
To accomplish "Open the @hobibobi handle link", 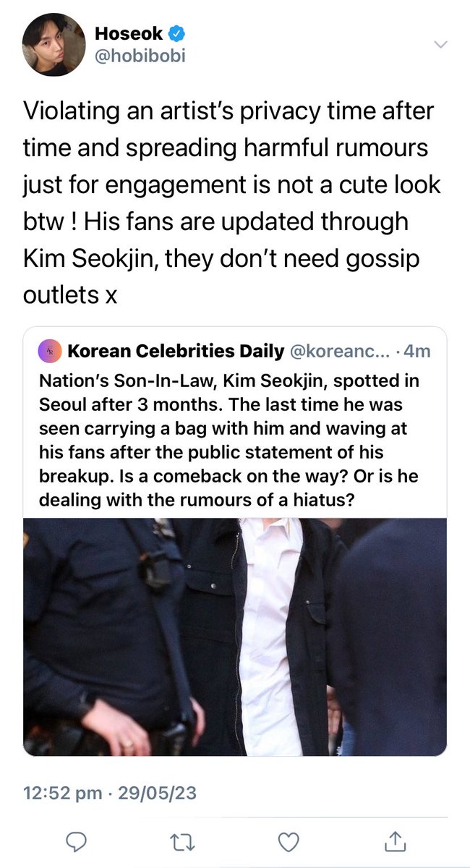I will coord(140,56).
